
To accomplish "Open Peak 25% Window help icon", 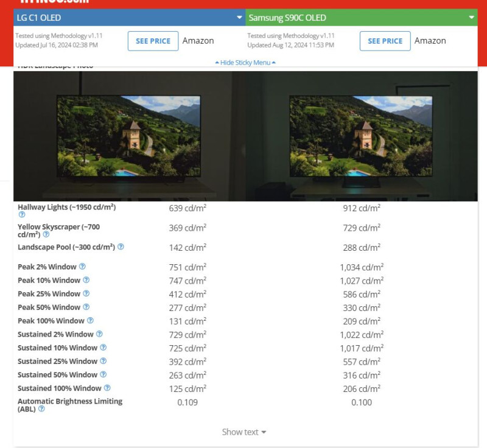I will 86,293.
